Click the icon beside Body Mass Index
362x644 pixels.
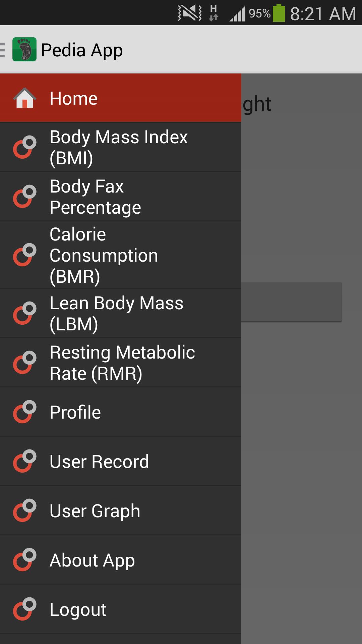pyautogui.click(x=24, y=147)
